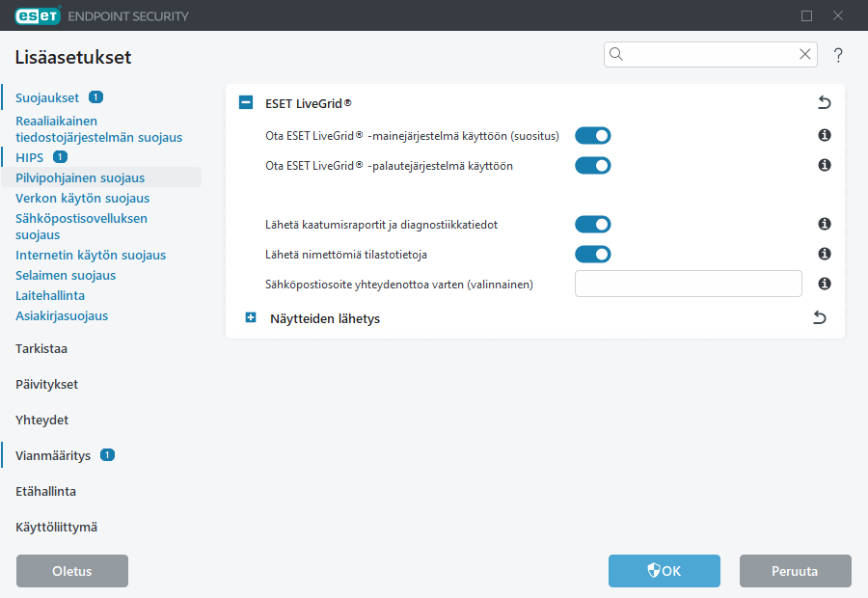
Task: Open Laitehallinta settings
Action: pos(50,296)
